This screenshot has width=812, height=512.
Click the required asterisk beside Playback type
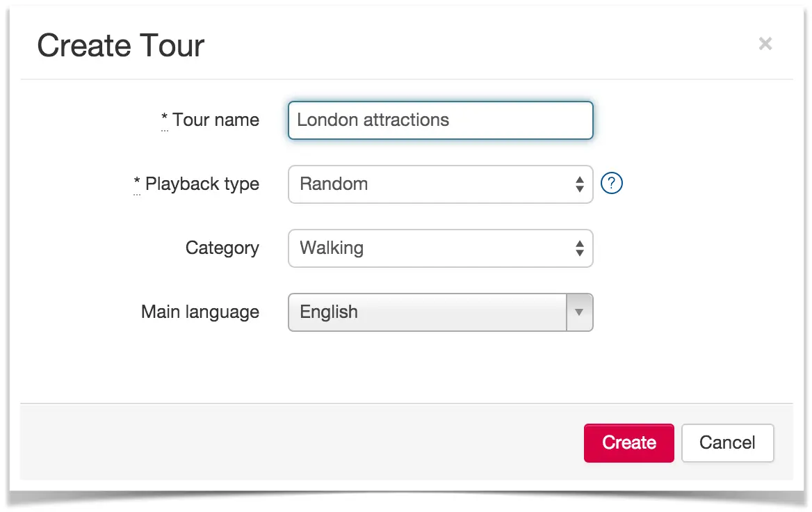coord(137,182)
